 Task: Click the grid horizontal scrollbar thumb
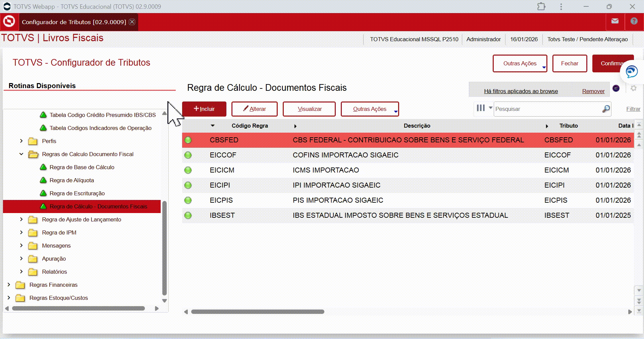pos(258,312)
